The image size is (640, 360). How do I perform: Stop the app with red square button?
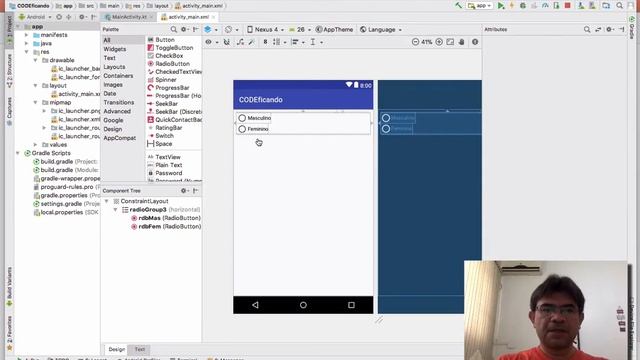[x=567, y=6]
